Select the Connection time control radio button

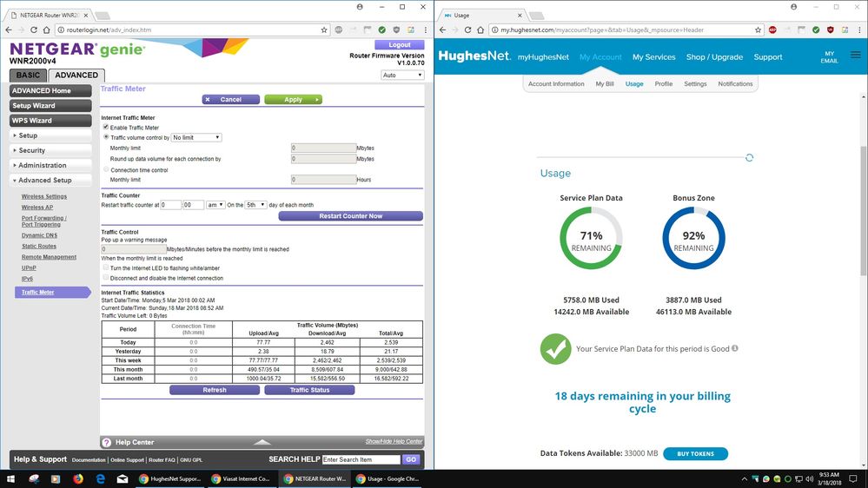pyautogui.click(x=106, y=170)
